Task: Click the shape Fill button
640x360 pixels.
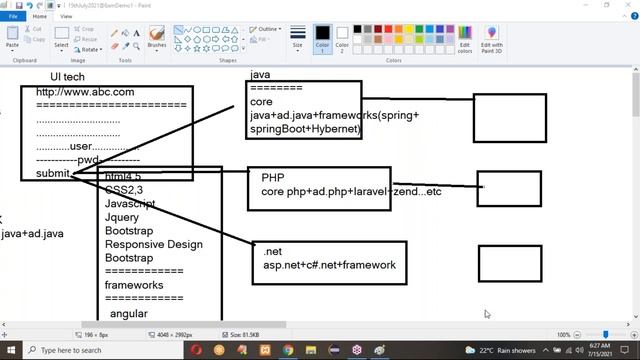Action: (259, 39)
